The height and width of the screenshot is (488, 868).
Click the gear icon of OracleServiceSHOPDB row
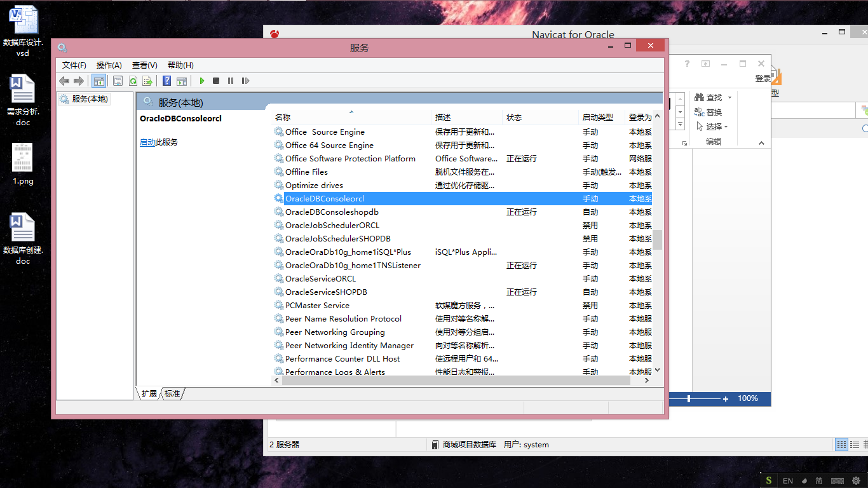[279, 292]
